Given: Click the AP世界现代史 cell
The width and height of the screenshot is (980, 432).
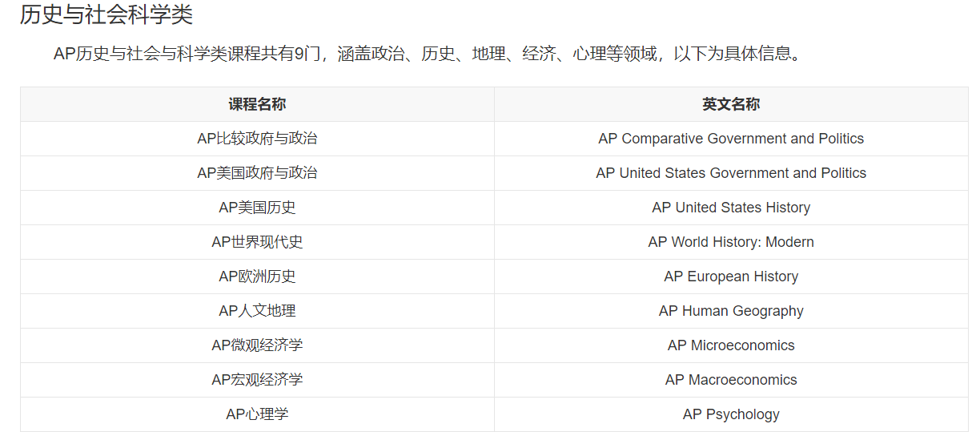Looking at the screenshot, I should pos(257,242).
